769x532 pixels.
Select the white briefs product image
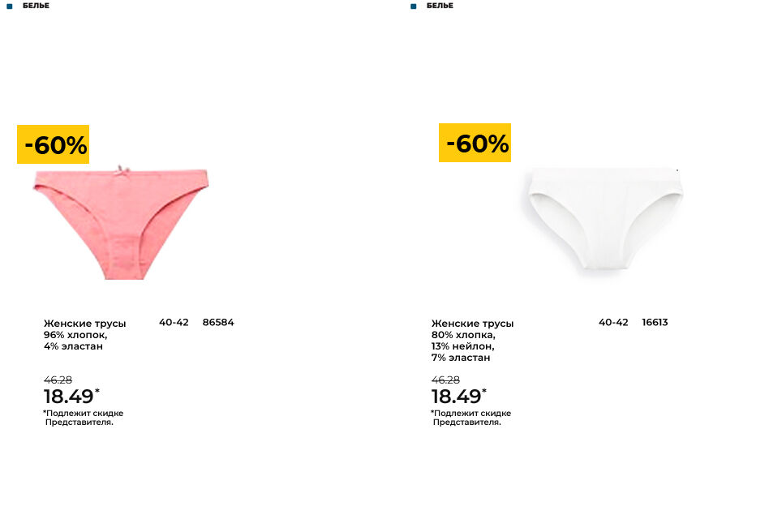tap(604, 218)
